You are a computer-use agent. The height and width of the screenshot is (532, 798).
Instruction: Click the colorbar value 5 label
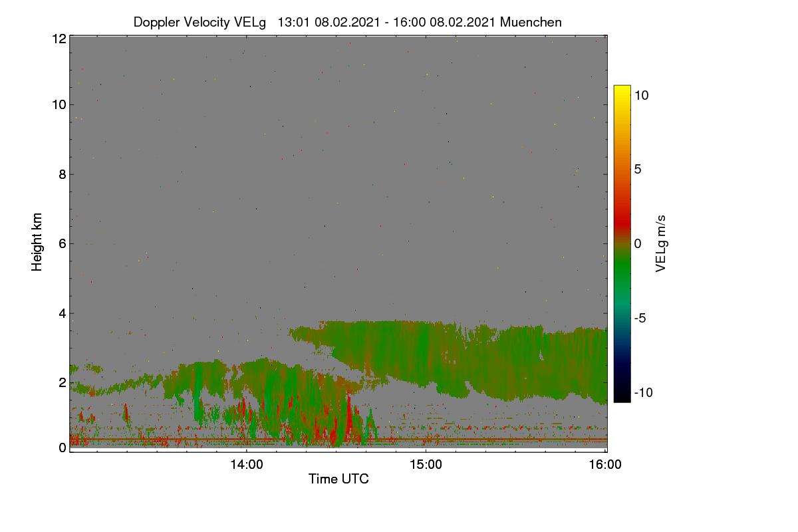[x=637, y=169]
